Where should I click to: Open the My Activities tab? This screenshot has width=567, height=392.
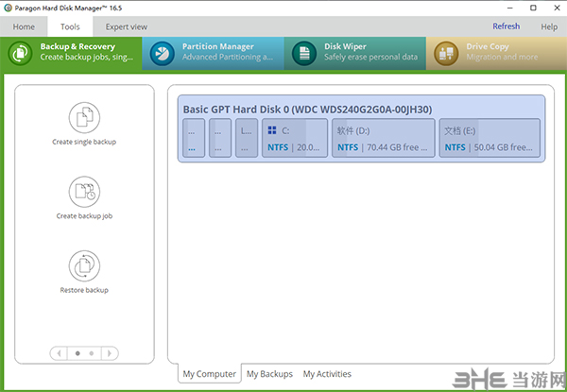(x=327, y=374)
